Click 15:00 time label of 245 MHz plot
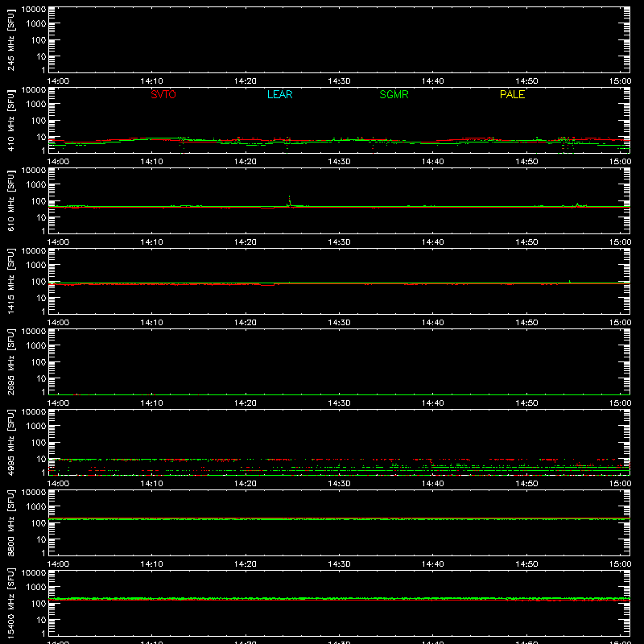The image size is (644, 644). point(620,81)
